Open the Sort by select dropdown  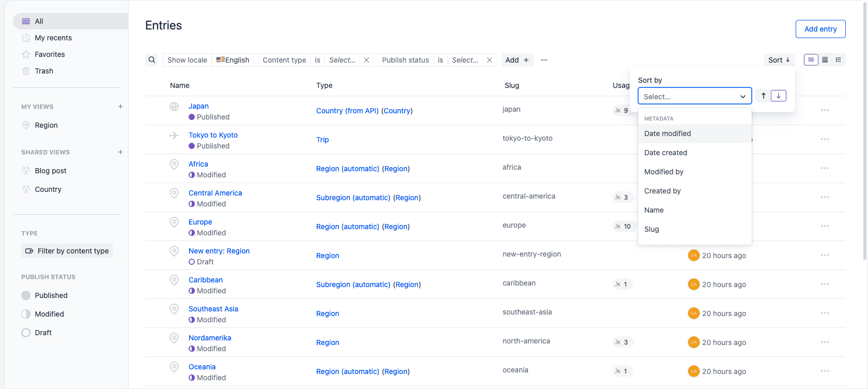point(694,96)
